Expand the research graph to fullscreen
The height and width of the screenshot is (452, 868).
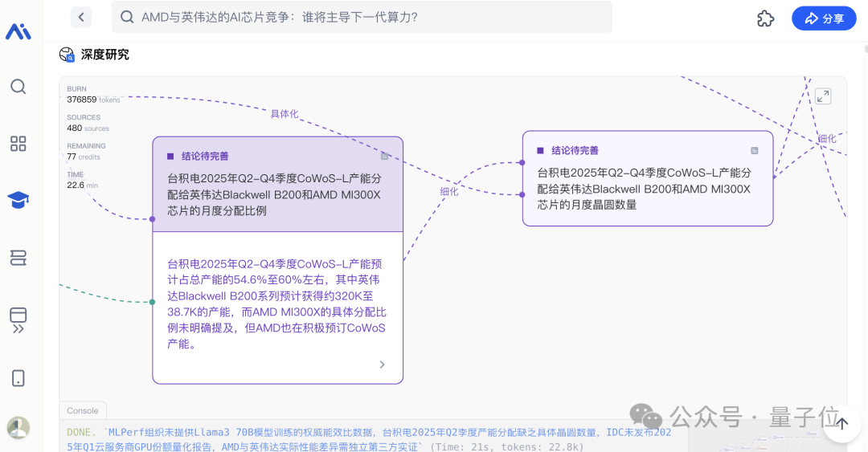click(x=822, y=96)
